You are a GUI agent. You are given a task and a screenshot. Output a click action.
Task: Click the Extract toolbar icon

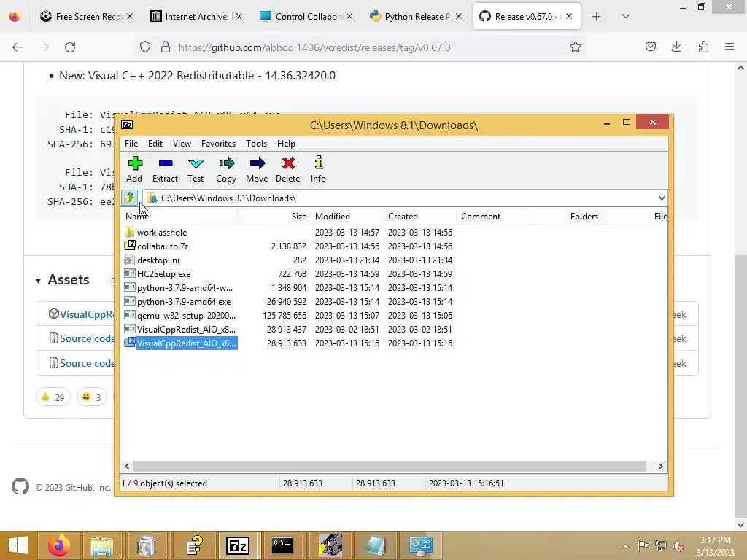click(165, 169)
